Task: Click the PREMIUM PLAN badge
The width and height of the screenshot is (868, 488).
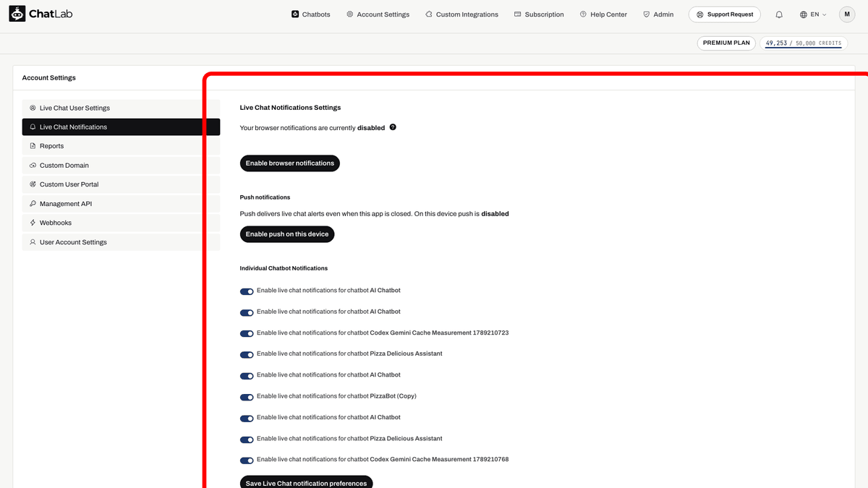Action: coord(727,43)
